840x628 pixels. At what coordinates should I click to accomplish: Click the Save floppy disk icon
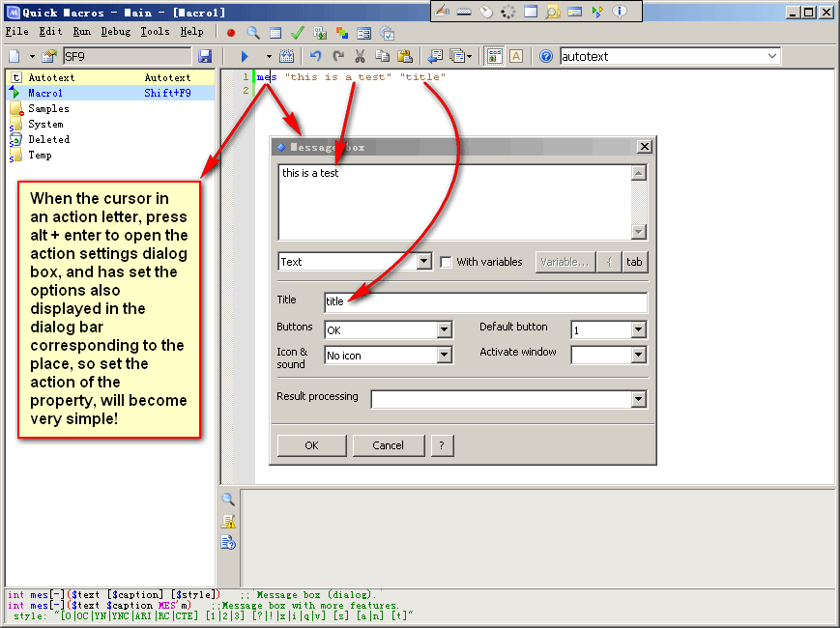pyautogui.click(x=205, y=57)
